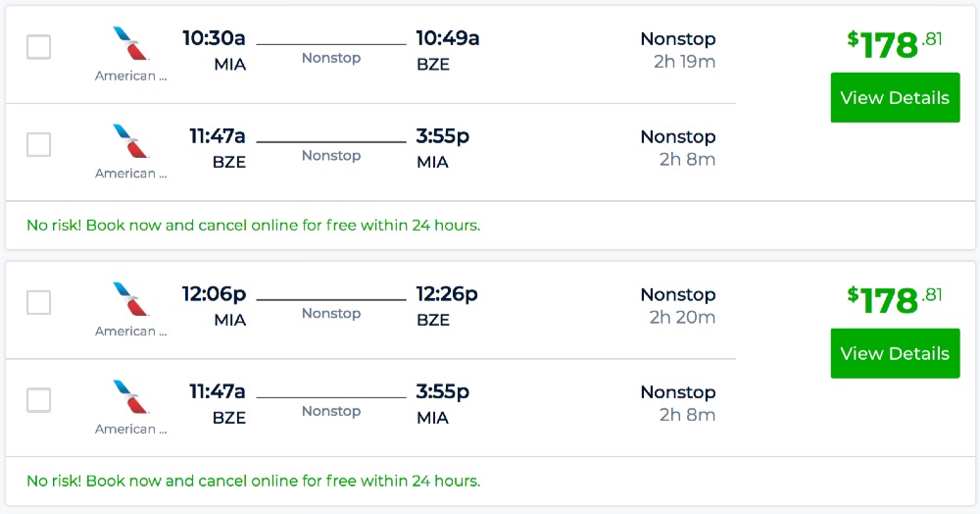The height and width of the screenshot is (514, 980).
Task: Click free cancellation notice under 10:30a itinerary
Action: tap(253, 226)
